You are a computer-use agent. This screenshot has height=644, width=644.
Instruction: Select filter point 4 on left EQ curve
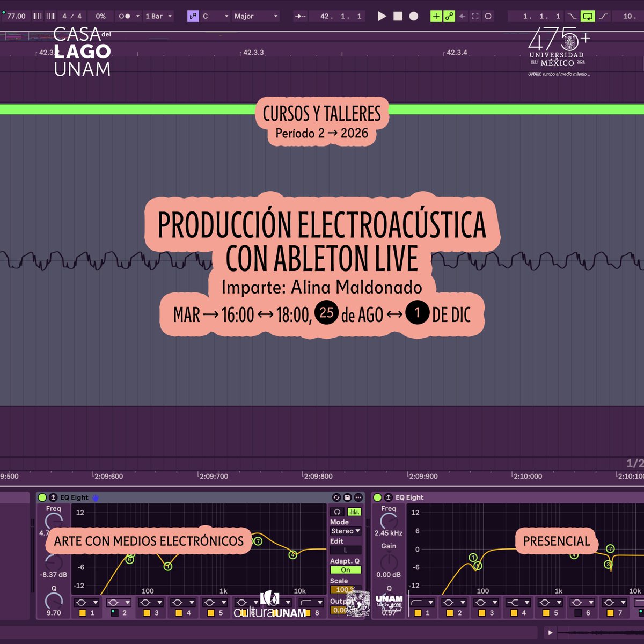(x=293, y=555)
